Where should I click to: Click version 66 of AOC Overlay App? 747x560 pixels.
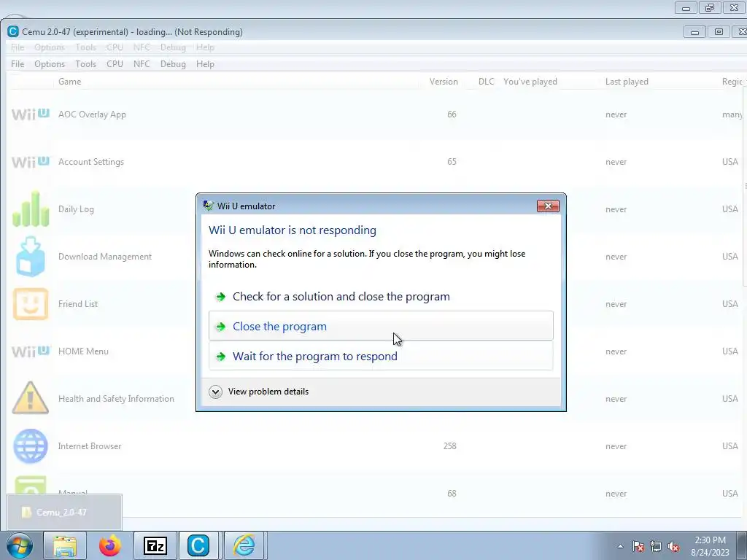452,114
